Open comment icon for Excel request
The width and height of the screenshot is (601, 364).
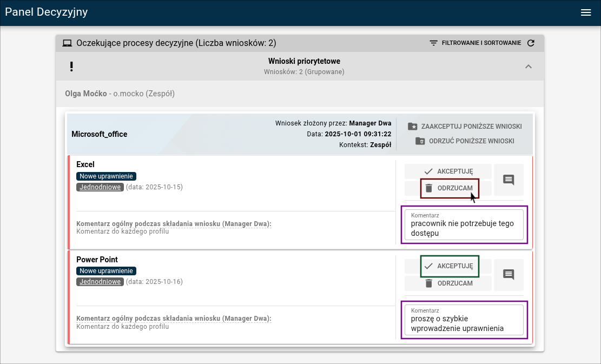coord(508,180)
